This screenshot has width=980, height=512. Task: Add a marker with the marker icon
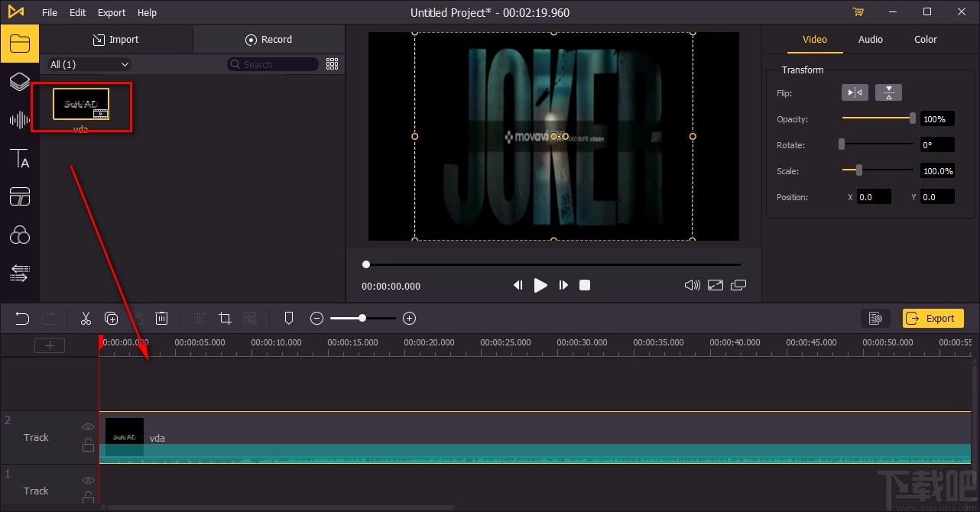pos(289,319)
